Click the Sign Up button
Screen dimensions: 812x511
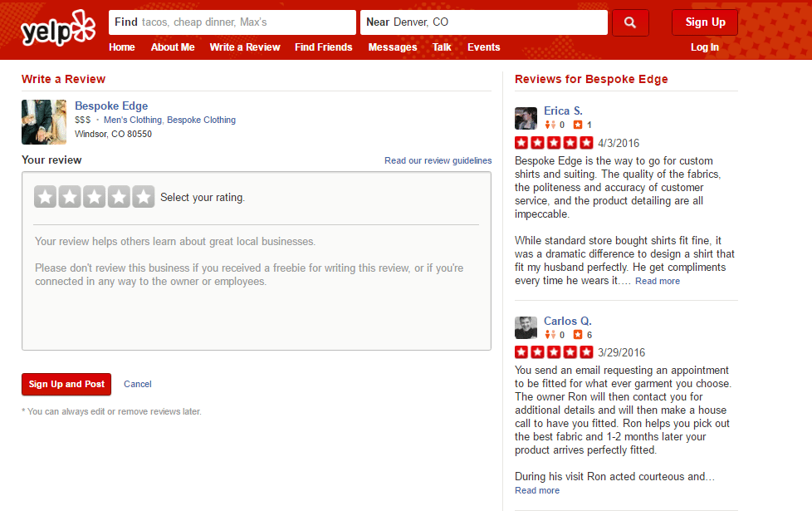click(705, 22)
